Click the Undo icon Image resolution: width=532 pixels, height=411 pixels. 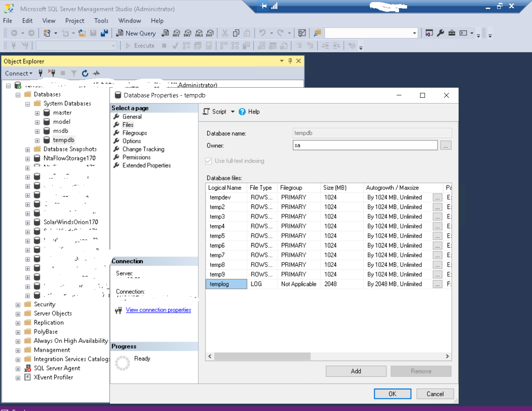point(262,33)
